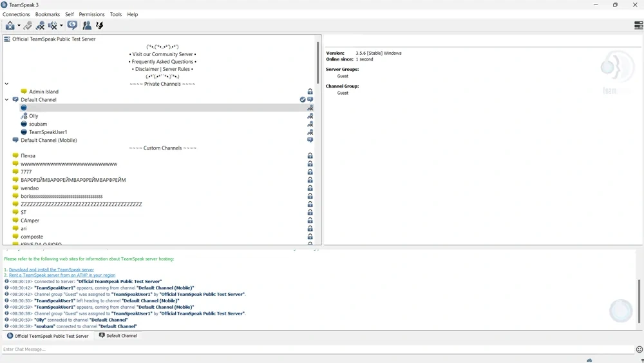Open Help menu
The width and height of the screenshot is (644, 363).
coord(132,14)
